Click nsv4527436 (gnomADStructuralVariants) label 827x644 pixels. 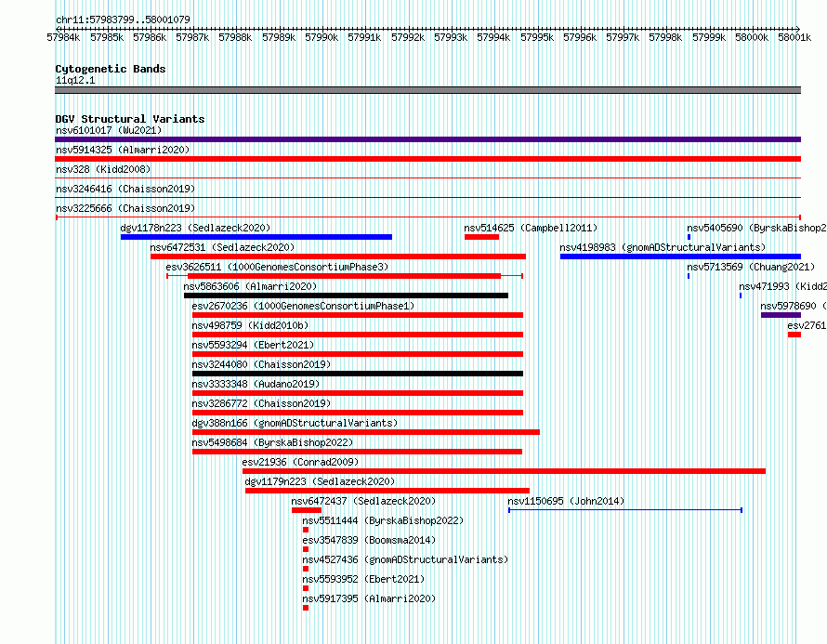tap(405, 559)
